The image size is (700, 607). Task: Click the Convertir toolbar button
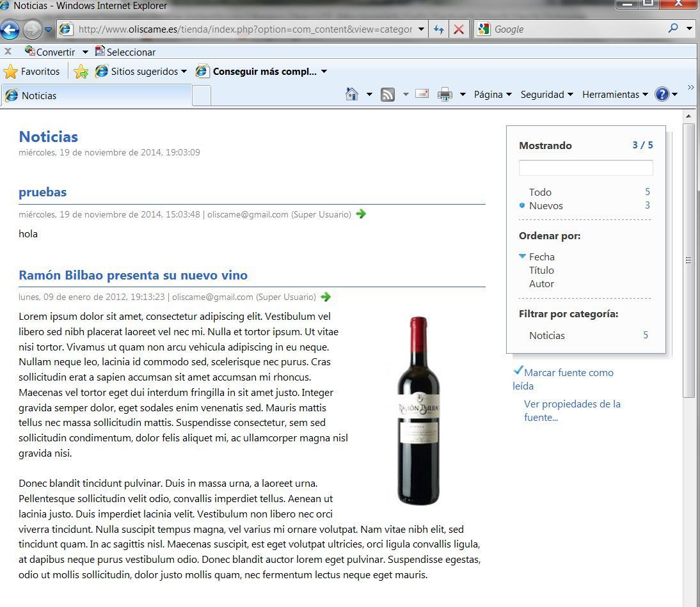click(50, 52)
